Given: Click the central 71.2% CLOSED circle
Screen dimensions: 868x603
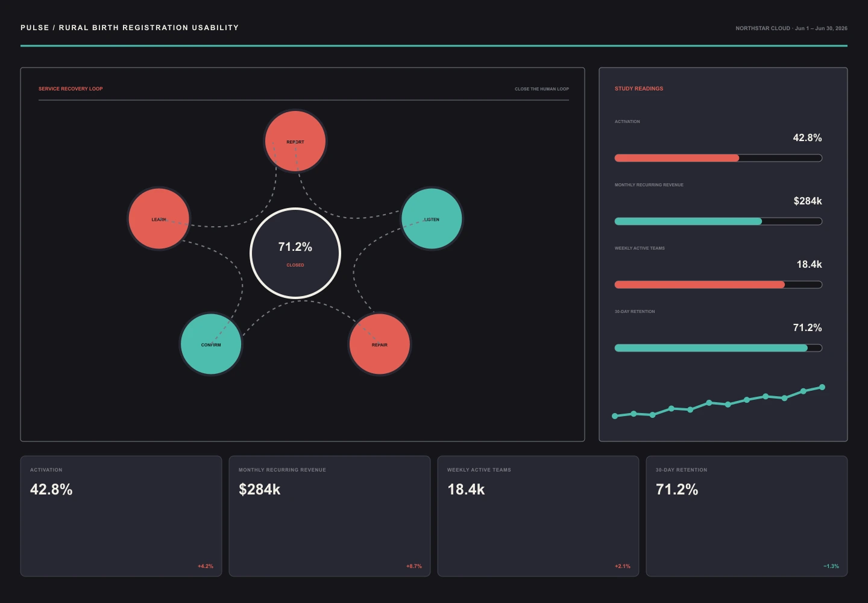Looking at the screenshot, I should click(295, 253).
